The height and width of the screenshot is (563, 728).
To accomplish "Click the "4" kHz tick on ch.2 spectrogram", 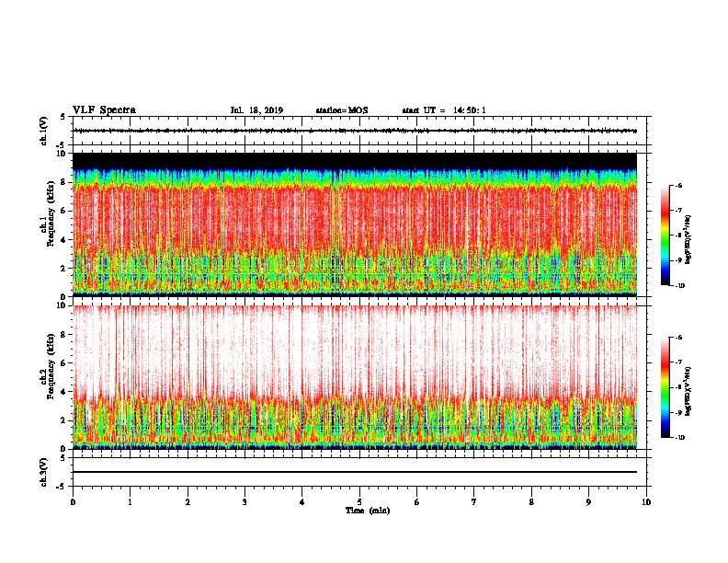I will tap(64, 392).
